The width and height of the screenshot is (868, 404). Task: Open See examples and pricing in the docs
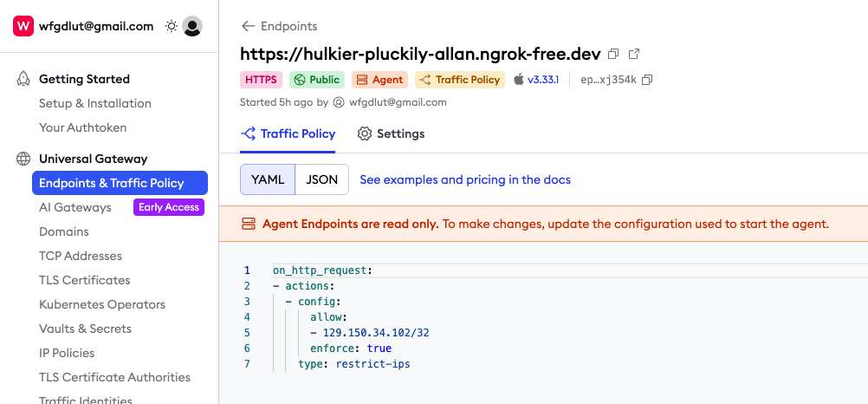465,179
